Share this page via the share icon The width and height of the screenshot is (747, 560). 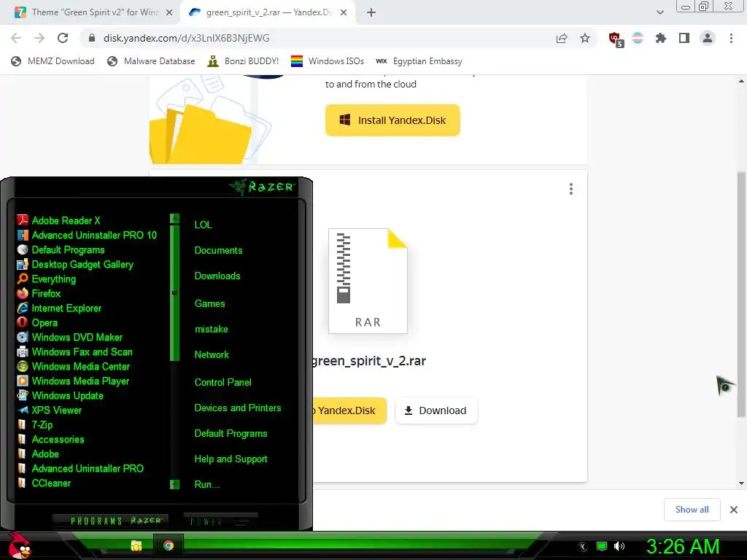click(x=562, y=39)
